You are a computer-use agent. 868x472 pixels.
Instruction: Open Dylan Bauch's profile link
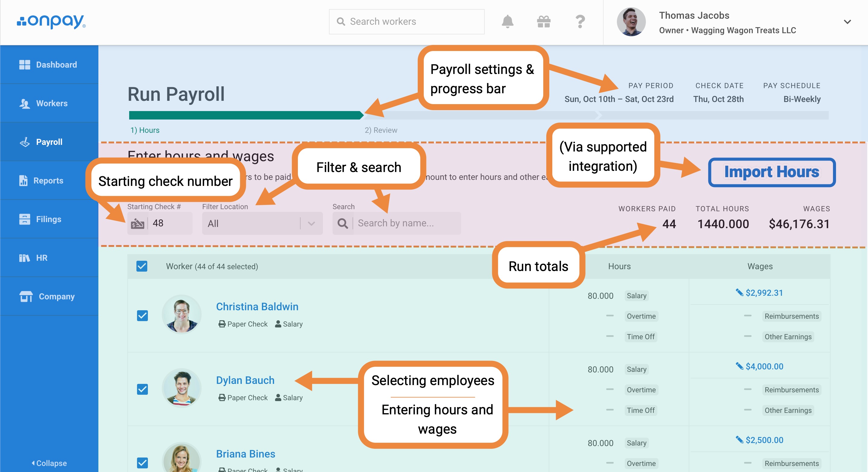coord(245,380)
